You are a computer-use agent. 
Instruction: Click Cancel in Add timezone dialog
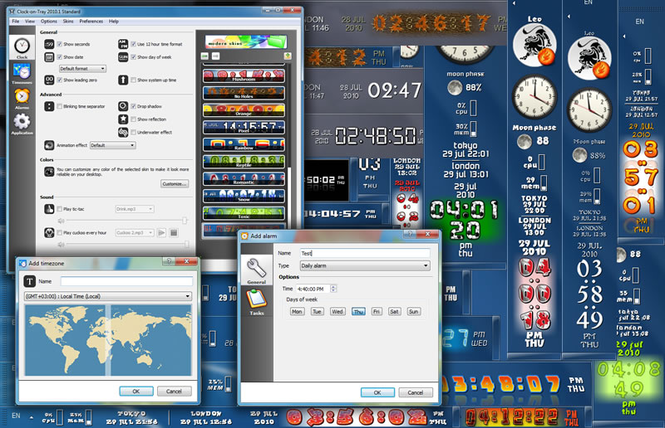[x=174, y=391]
